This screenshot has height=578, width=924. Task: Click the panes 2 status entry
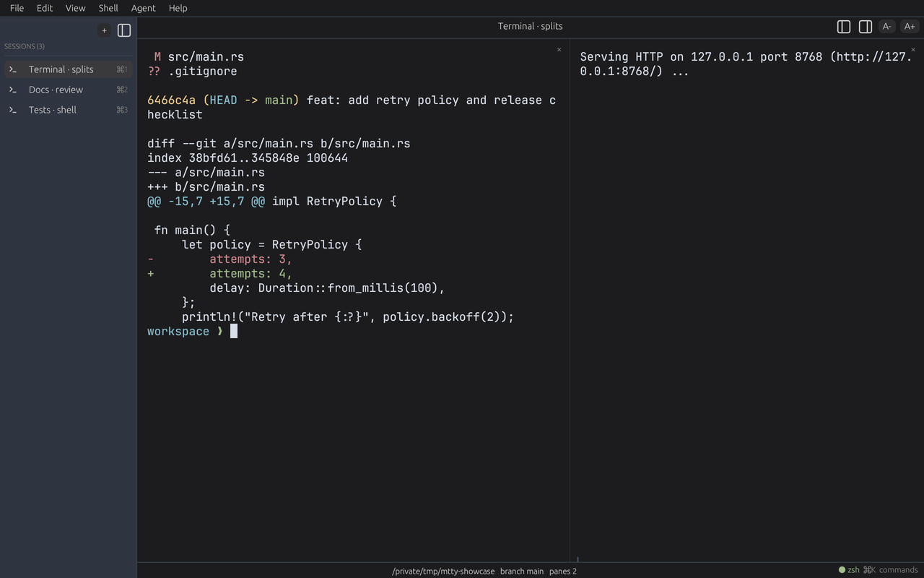point(563,571)
